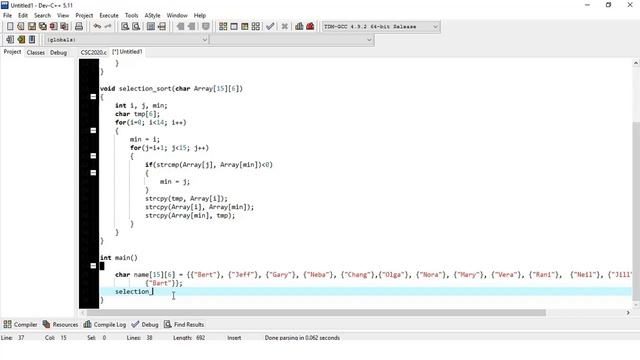The width and height of the screenshot is (640, 360).
Task: Open the Execute menu
Action: tap(109, 16)
